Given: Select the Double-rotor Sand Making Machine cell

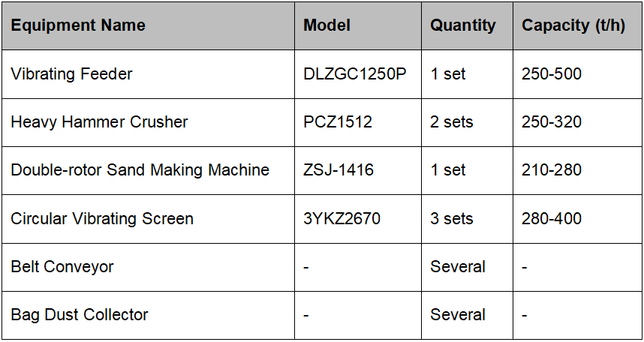Looking at the screenshot, I should (x=140, y=170).
